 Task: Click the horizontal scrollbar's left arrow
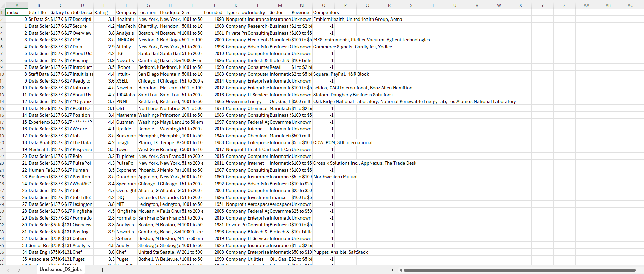pos(401,270)
